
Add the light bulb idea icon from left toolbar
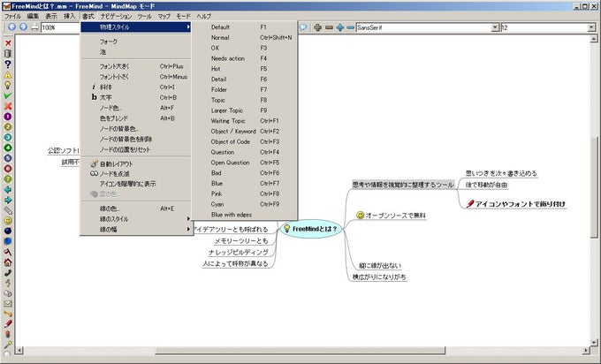tap(8, 85)
